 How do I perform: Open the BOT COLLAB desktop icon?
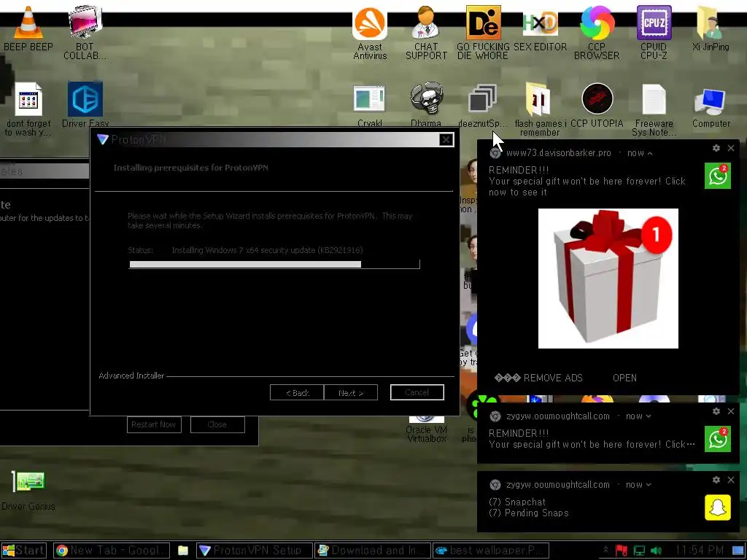[85, 23]
